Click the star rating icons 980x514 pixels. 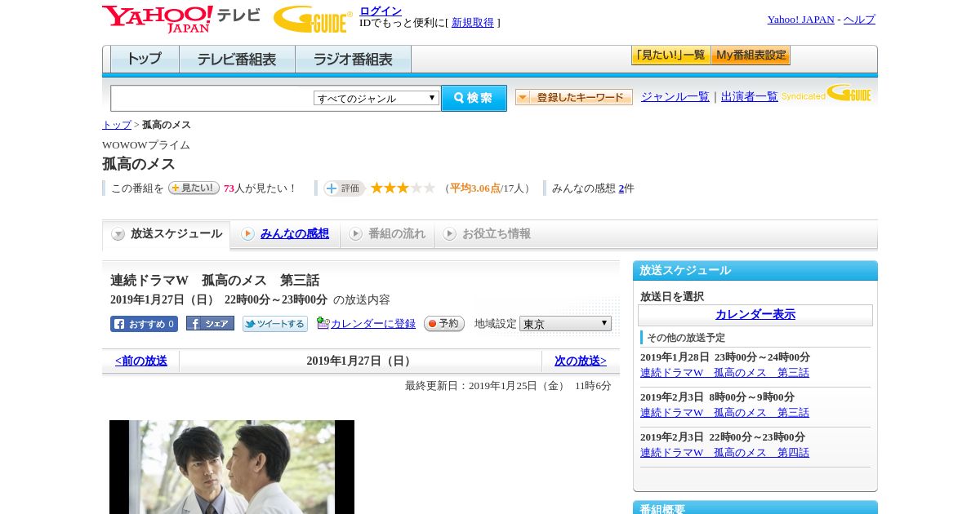point(403,188)
